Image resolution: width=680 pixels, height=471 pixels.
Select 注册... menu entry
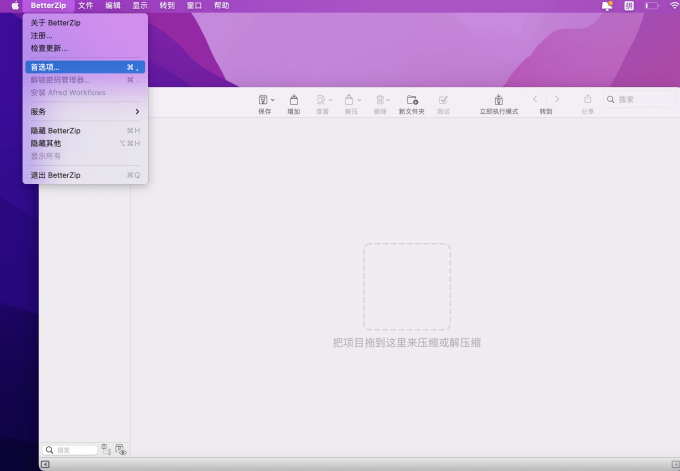85,36
